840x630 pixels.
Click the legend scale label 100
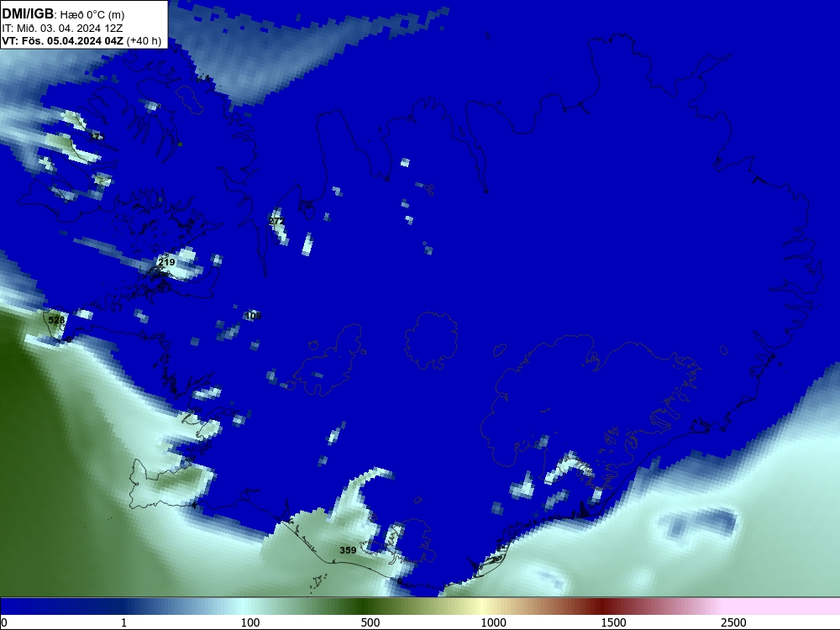point(250,622)
